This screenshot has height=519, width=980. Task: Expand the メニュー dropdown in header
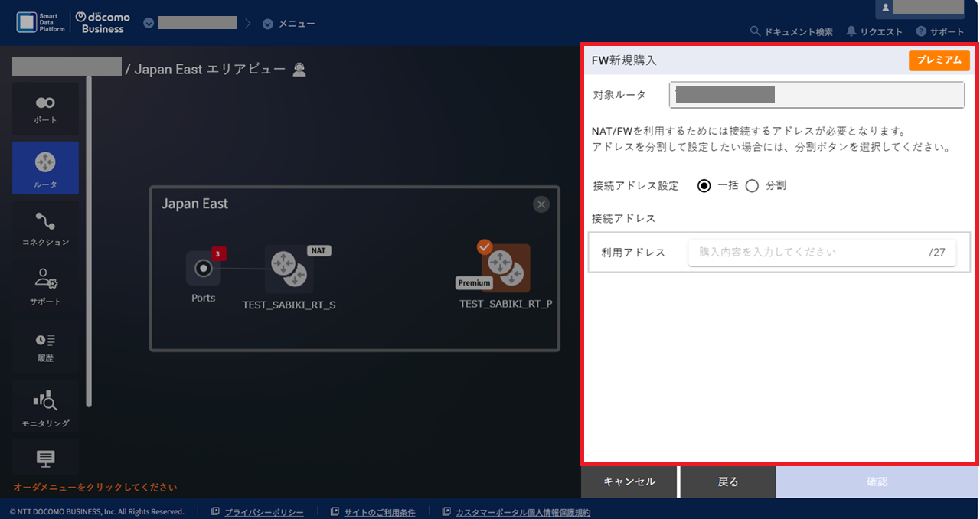(x=289, y=24)
